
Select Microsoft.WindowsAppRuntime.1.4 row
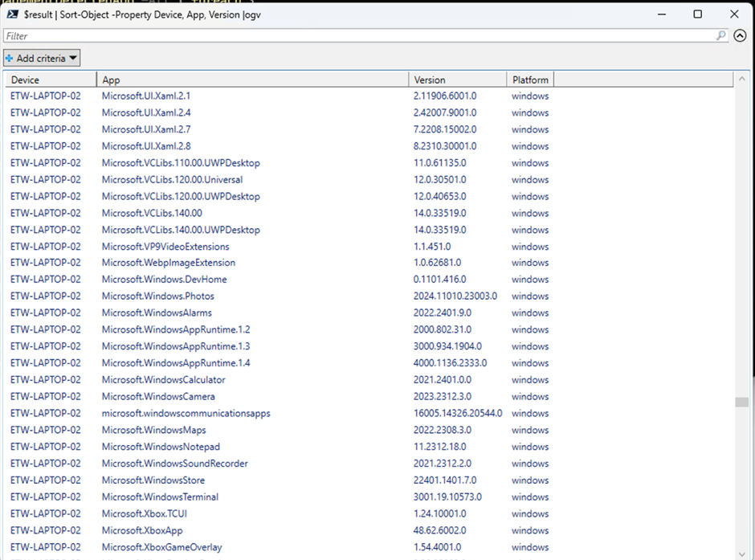point(369,363)
